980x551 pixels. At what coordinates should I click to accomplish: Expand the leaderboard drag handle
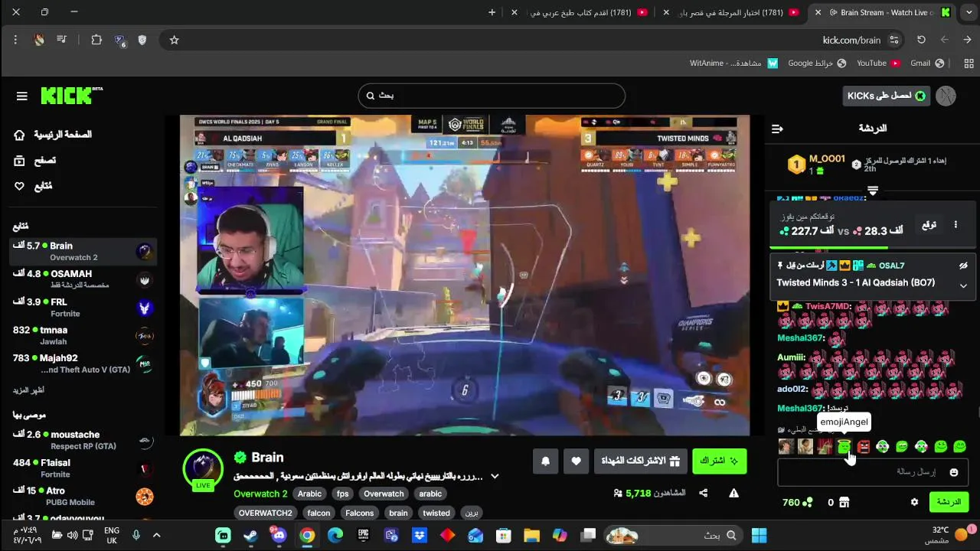point(872,189)
